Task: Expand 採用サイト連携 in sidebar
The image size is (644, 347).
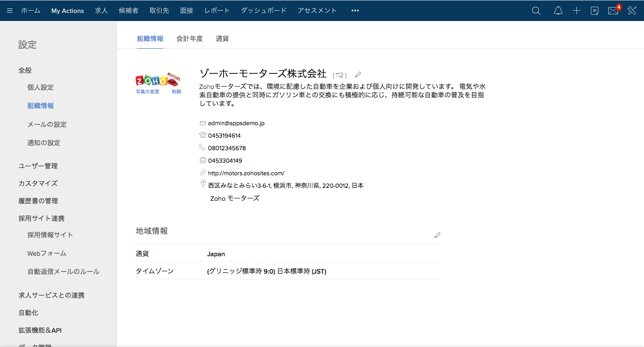Action: coord(42,218)
